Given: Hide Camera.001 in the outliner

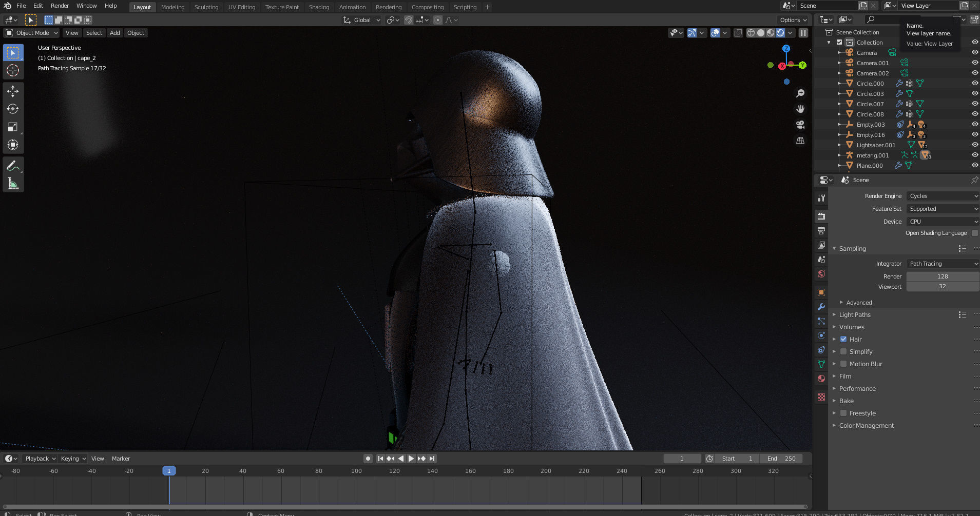Looking at the screenshot, I should (x=974, y=63).
